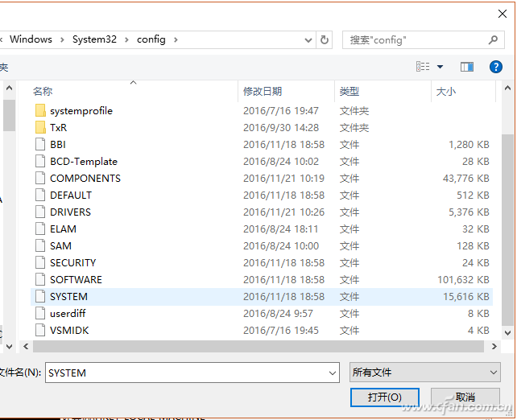Click the search magnifier icon
Screen dimensions: 517x420
[493, 40]
